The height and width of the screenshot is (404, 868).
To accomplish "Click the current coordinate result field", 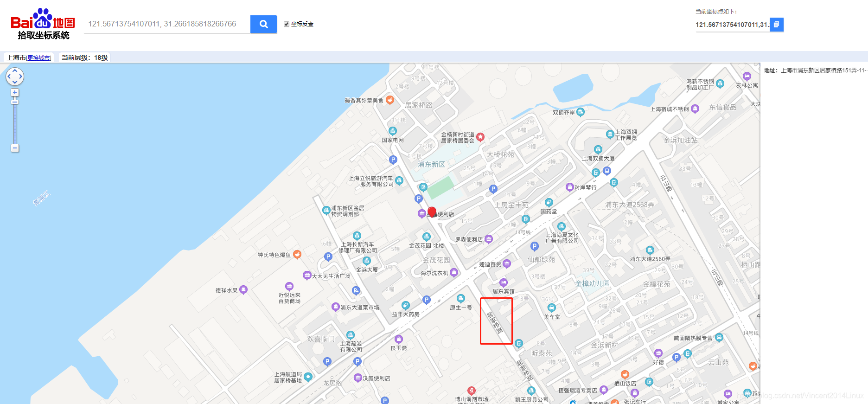I will click(732, 25).
